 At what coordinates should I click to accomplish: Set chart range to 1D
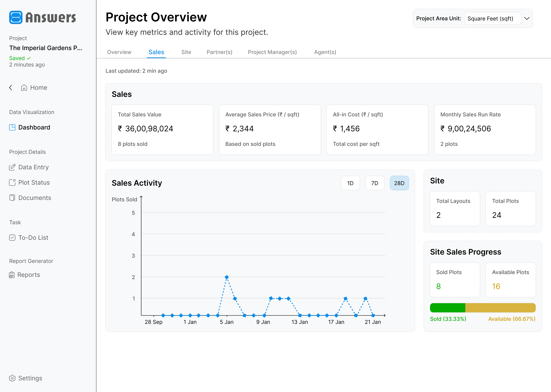tap(350, 183)
